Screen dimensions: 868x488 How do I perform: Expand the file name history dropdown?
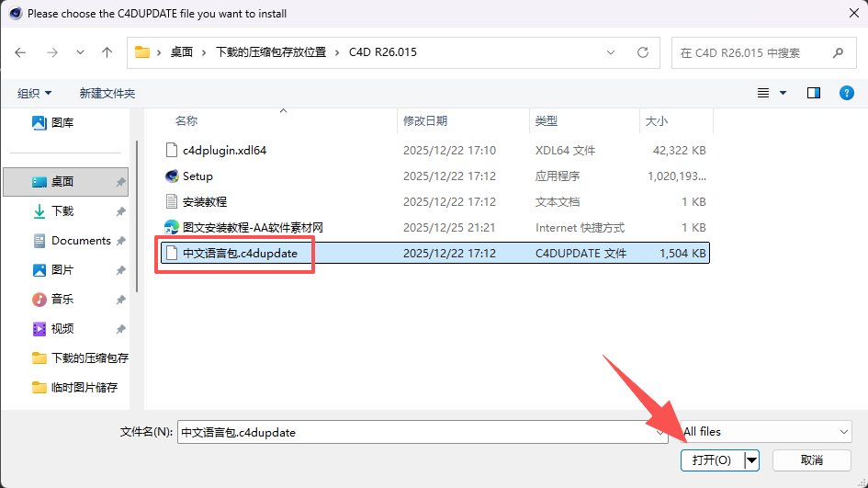659,432
